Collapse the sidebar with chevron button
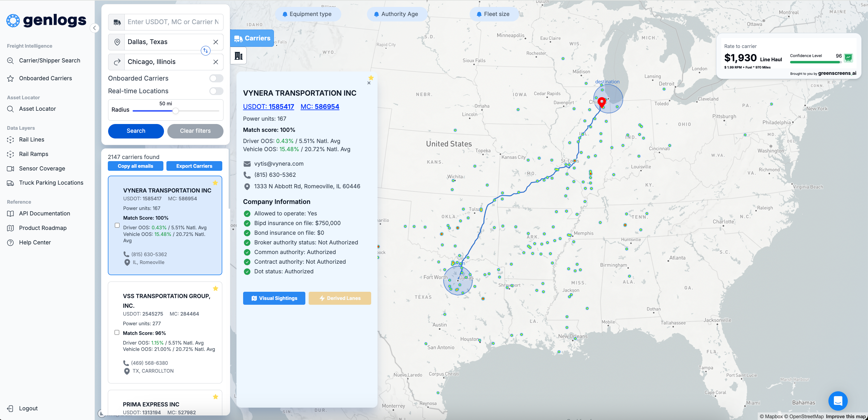 pos(95,28)
